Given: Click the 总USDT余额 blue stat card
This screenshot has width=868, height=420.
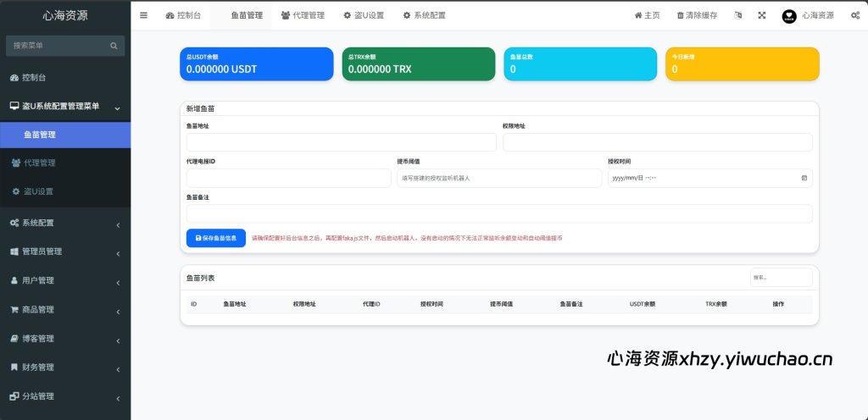Looking at the screenshot, I should (x=257, y=64).
